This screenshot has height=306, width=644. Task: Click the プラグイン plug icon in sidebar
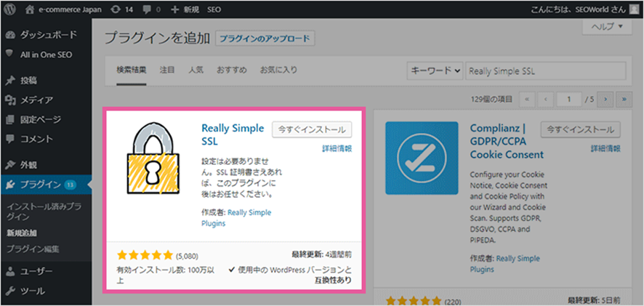[11, 185]
